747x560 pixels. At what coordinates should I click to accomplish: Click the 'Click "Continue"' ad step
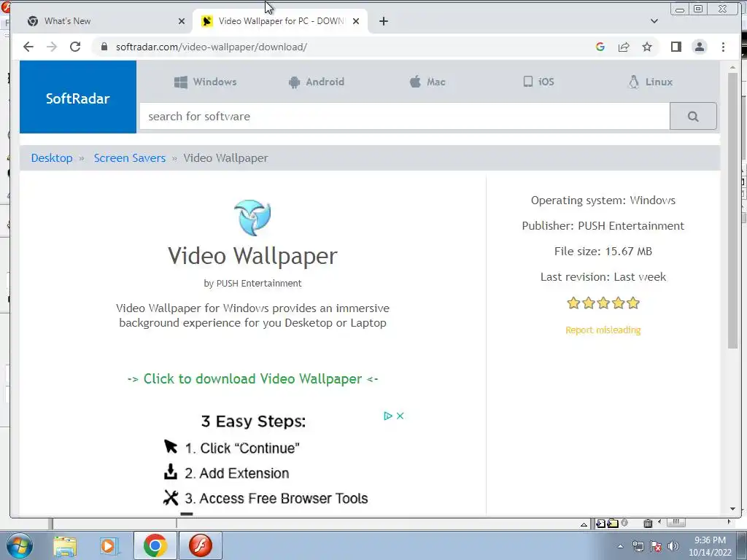pyautogui.click(x=242, y=448)
